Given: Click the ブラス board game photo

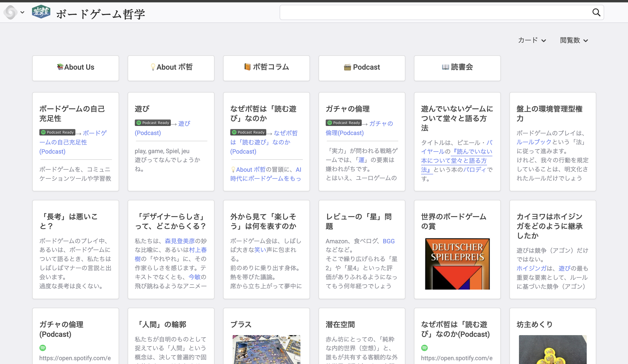Looking at the screenshot, I should coord(266,349).
